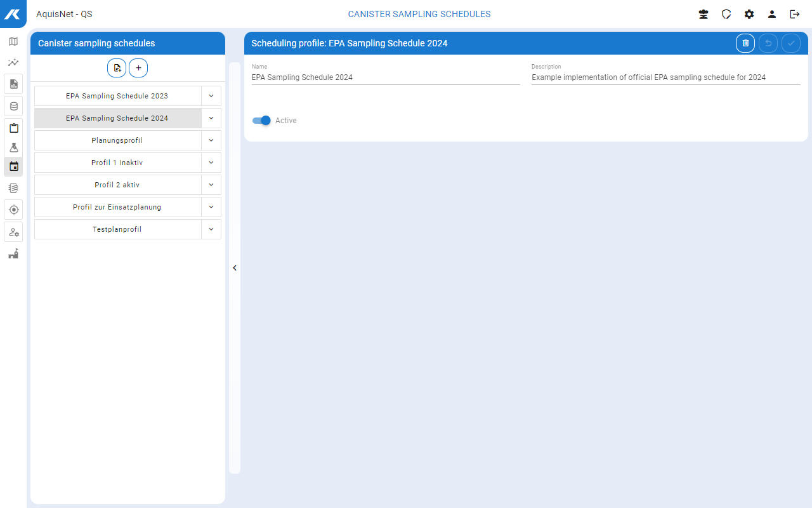Click the lab flask sidebar icon

pos(13,148)
